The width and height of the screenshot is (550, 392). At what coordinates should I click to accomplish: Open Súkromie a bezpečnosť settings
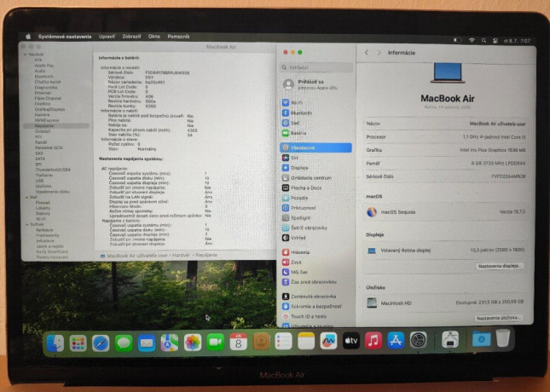(x=311, y=306)
